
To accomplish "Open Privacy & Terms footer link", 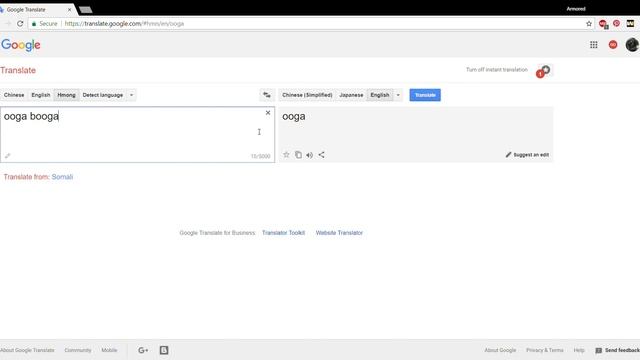I will pyautogui.click(x=544, y=350).
